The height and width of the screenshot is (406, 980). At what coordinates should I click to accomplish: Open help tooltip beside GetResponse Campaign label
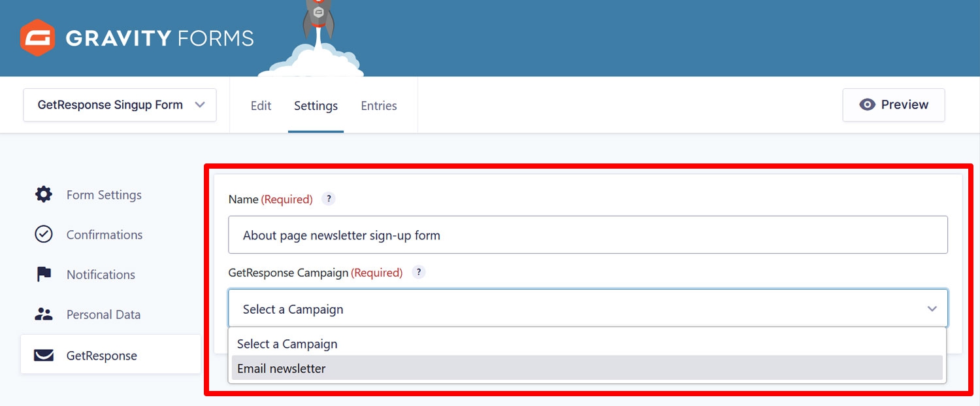coord(419,272)
